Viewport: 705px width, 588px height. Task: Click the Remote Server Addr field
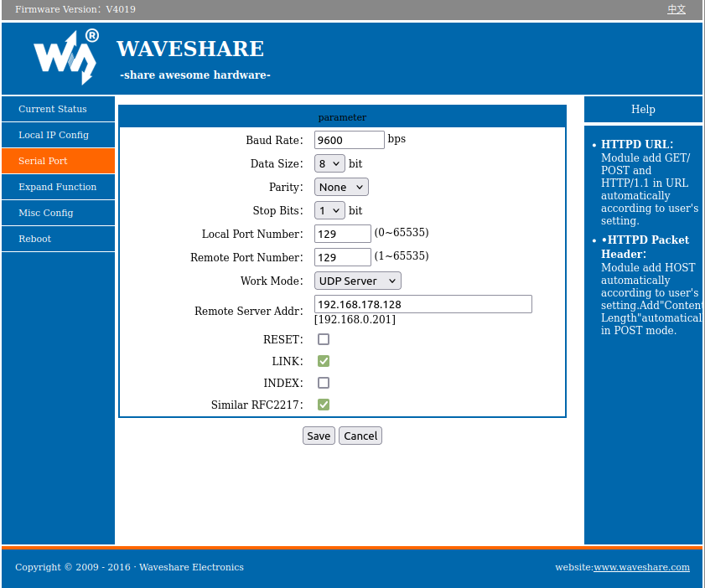coord(422,304)
